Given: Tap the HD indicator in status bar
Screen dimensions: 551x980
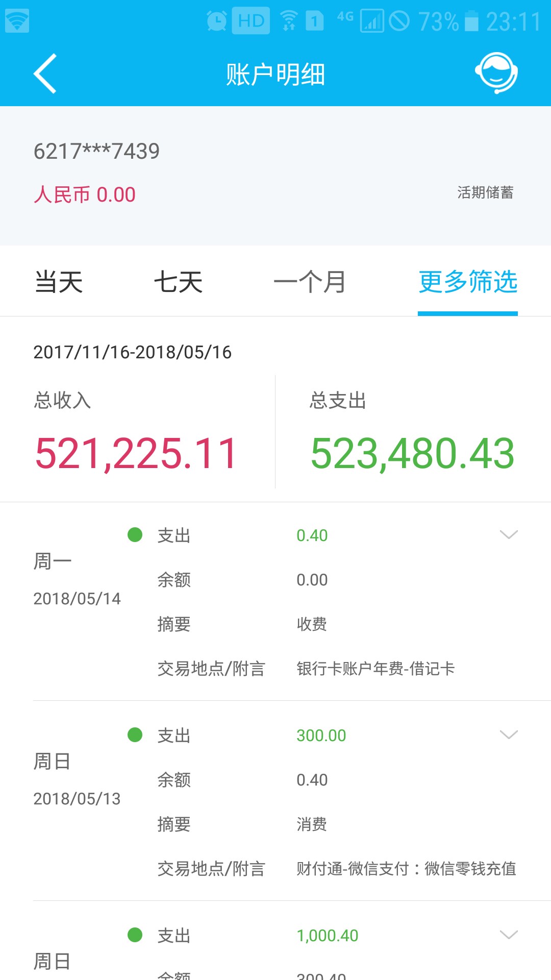Looking at the screenshot, I should tap(251, 21).
